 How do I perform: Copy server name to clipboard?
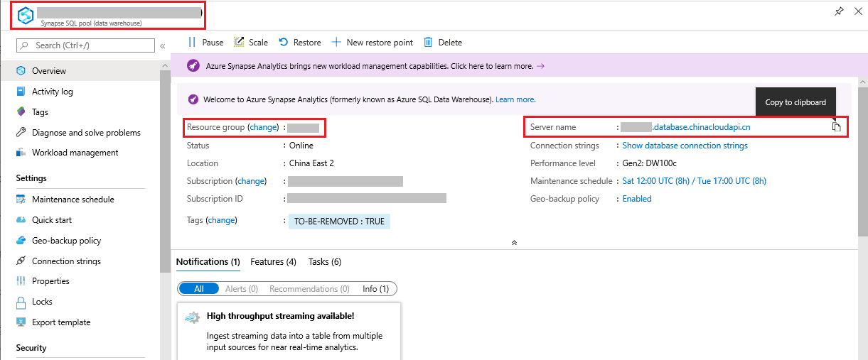837,127
